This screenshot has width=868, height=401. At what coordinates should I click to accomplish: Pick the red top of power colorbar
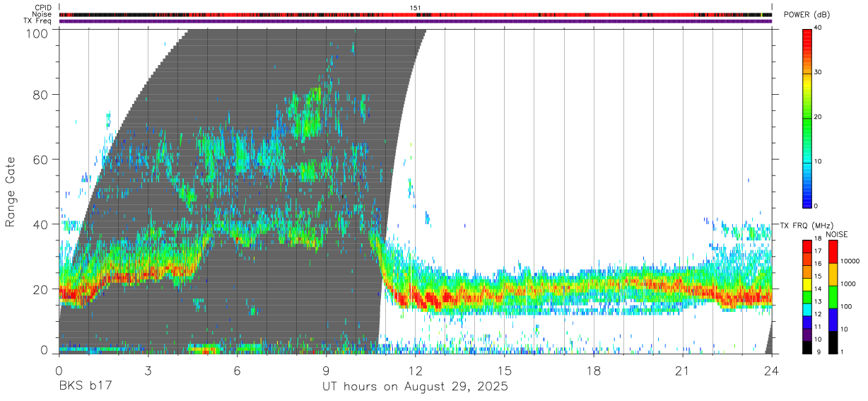pyautogui.click(x=807, y=35)
